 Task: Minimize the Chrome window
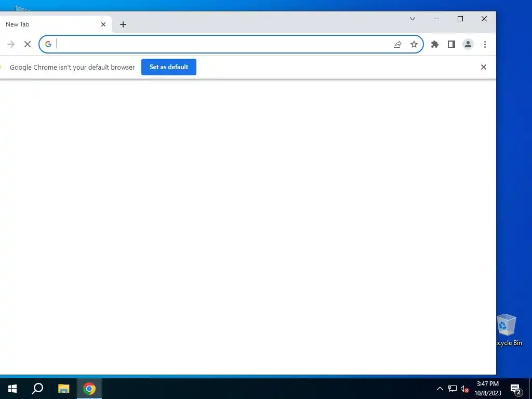coord(436,19)
